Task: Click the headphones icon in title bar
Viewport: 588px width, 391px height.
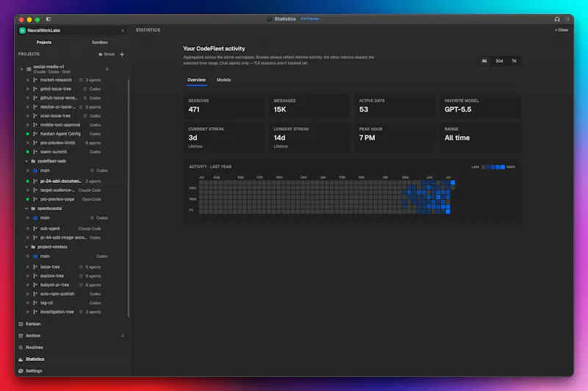Action: pos(557,19)
